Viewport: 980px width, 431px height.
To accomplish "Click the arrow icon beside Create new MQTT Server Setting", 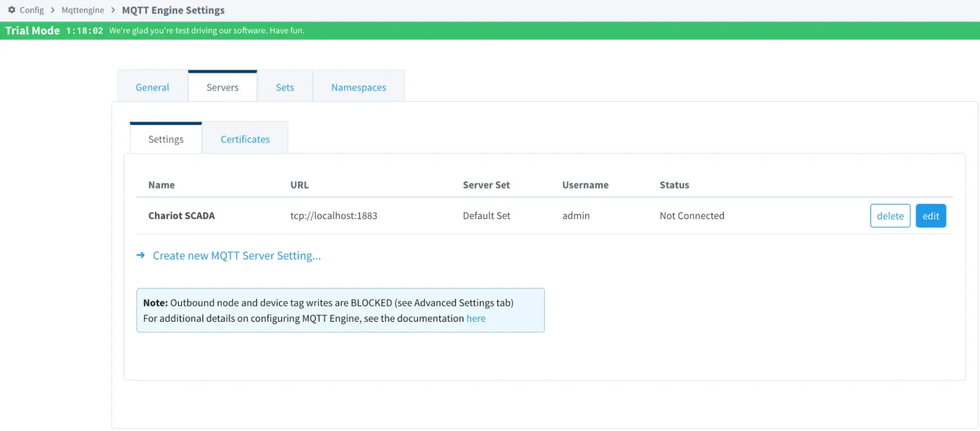I will (141, 255).
